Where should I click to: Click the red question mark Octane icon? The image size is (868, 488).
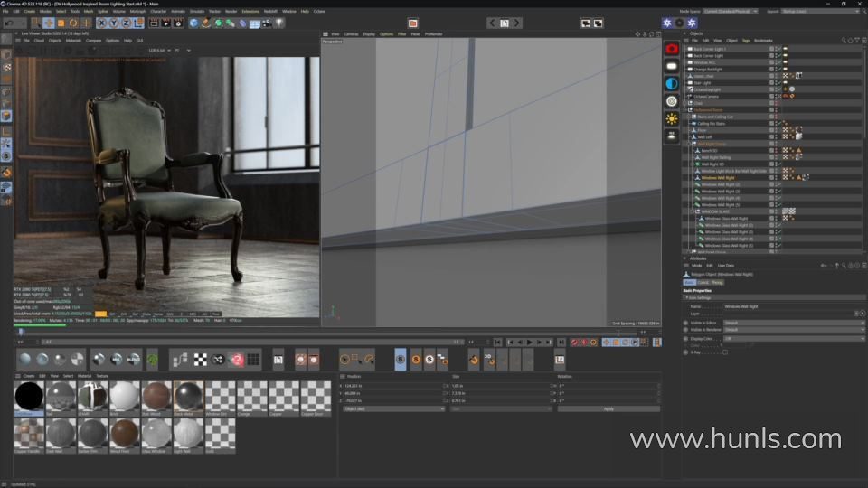(x=236, y=360)
